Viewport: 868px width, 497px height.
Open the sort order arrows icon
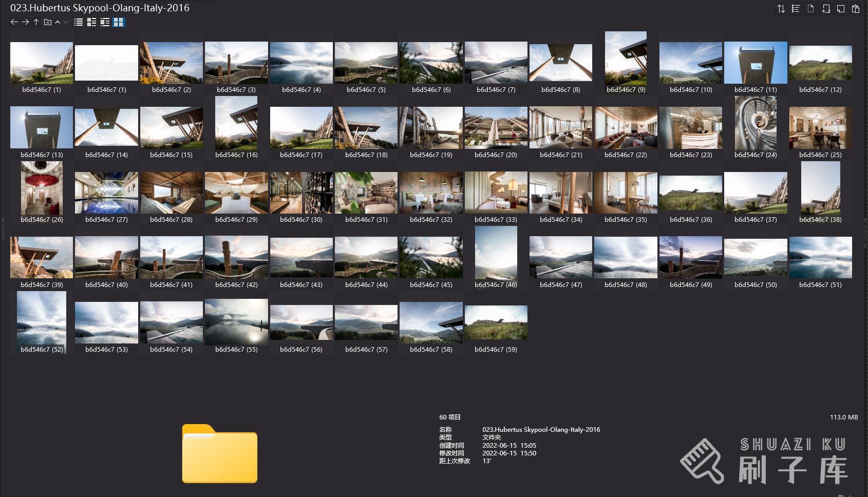pyautogui.click(x=781, y=9)
